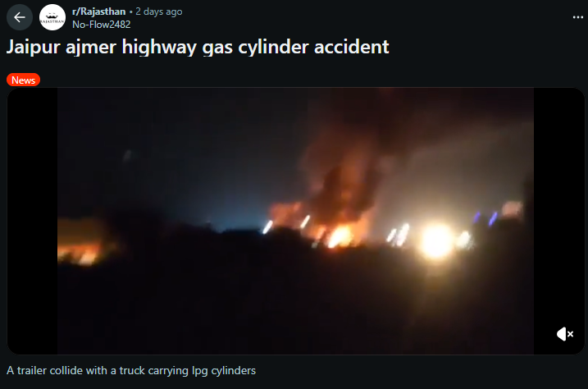
Task: Play the fire accident video
Action: pos(295,221)
